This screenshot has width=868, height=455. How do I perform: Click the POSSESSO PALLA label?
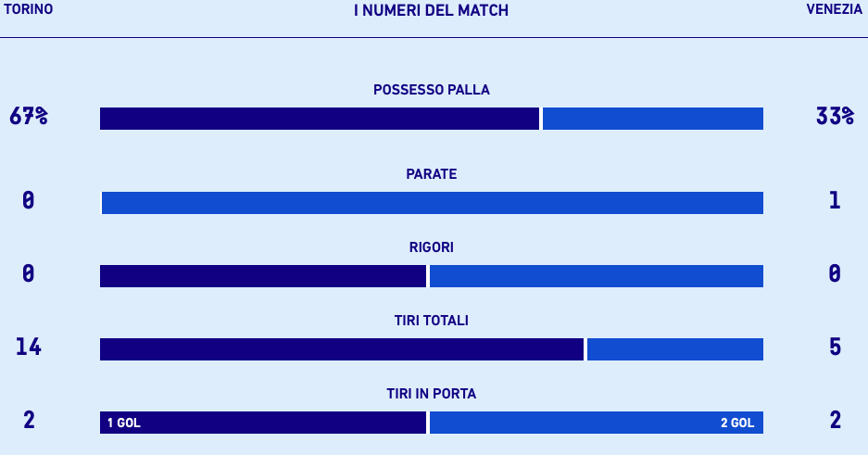432,90
